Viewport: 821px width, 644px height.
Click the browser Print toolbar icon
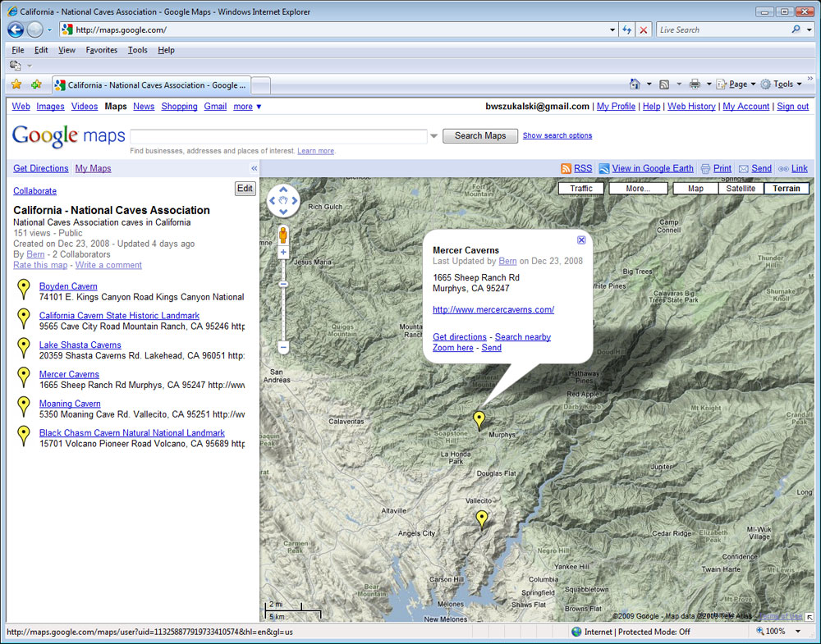695,84
